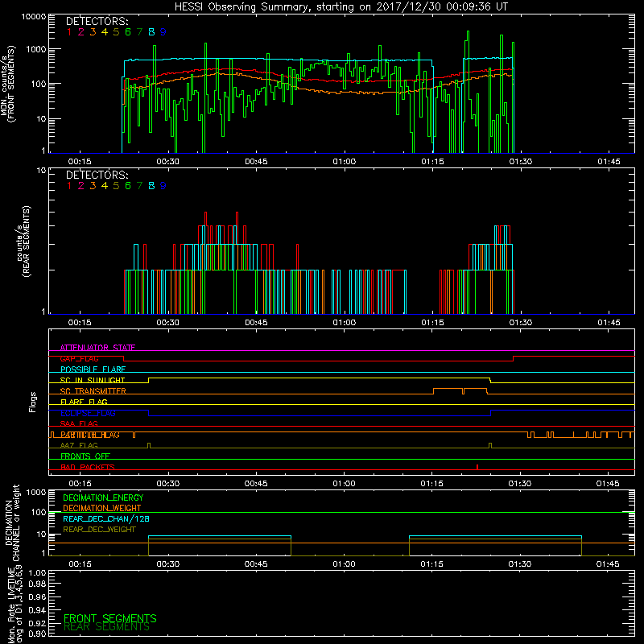Click the 10000 y-axis tick in top panel
Viewport: 644px width, 644px height.
click(x=34, y=17)
